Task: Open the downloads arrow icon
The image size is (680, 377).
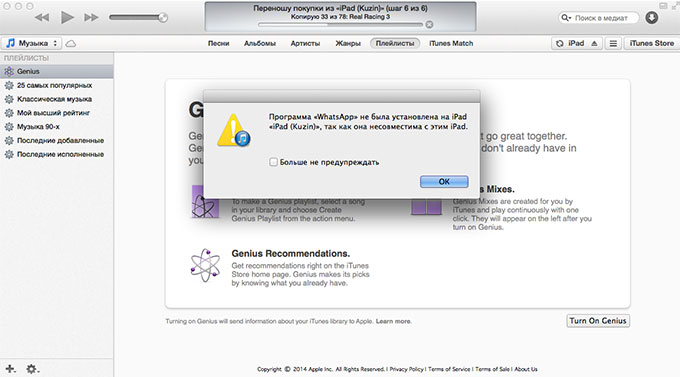Action: point(652,18)
